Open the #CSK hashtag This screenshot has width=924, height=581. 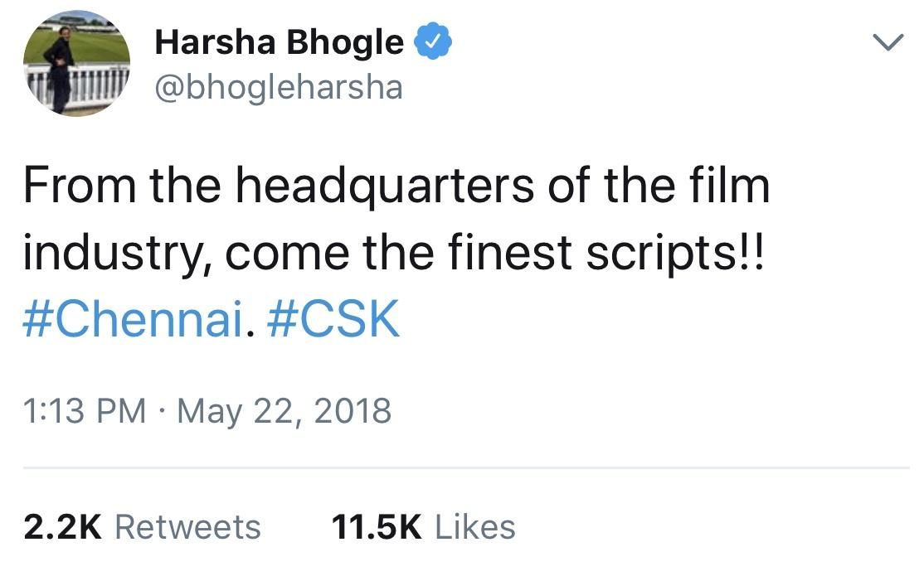[x=333, y=318]
